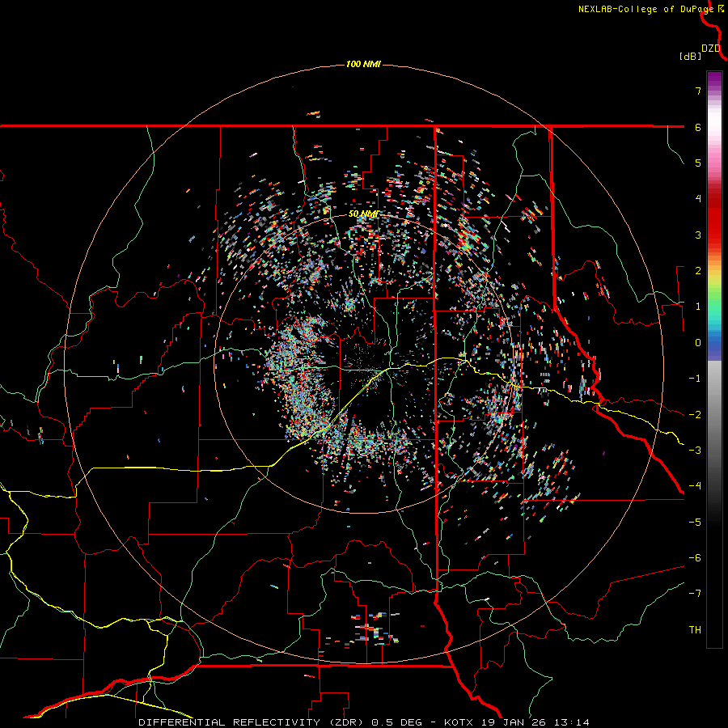
Task: Click the [dB] units label
Action: tap(690, 56)
